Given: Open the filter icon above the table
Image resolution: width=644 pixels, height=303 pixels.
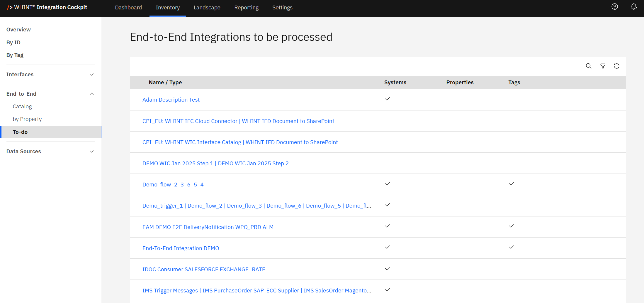Looking at the screenshot, I should pos(603,66).
